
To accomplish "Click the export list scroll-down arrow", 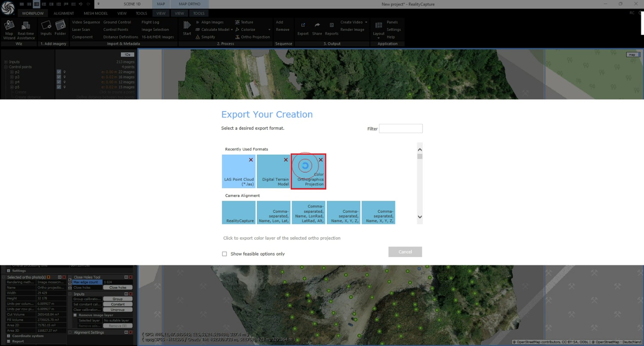I will [x=420, y=217].
